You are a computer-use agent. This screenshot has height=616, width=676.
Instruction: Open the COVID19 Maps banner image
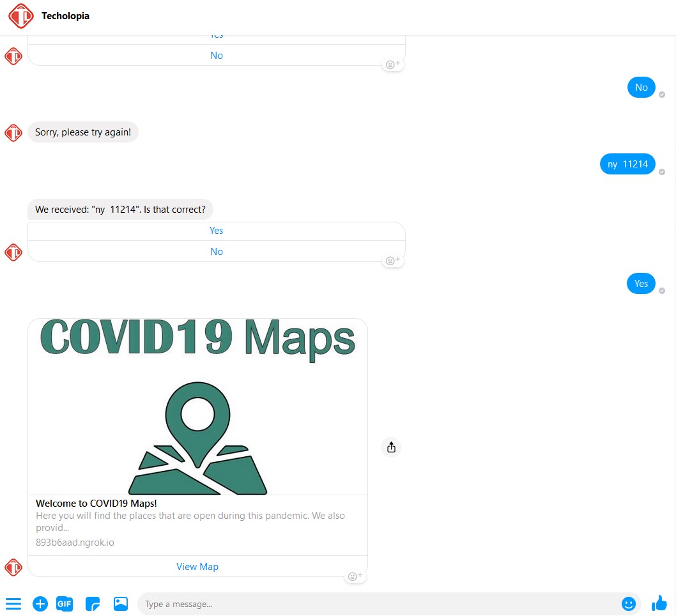tap(198, 406)
